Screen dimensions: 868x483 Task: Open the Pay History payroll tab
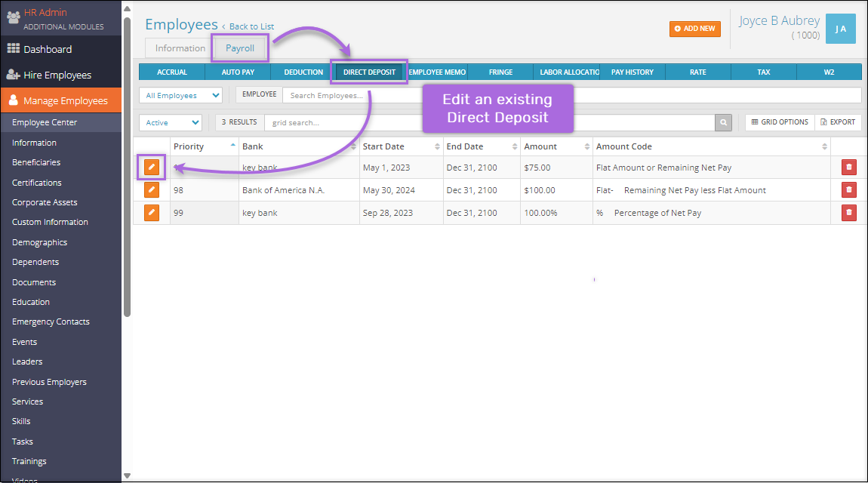pos(632,72)
